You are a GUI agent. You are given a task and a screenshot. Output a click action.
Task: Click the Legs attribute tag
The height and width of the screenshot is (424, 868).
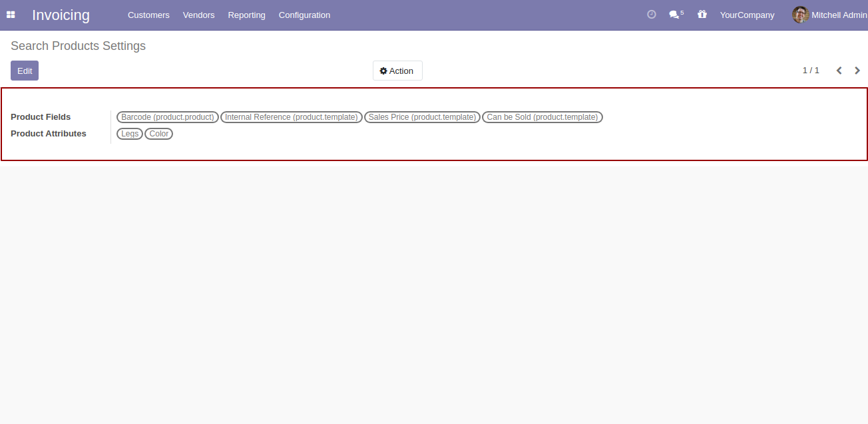point(130,134)
